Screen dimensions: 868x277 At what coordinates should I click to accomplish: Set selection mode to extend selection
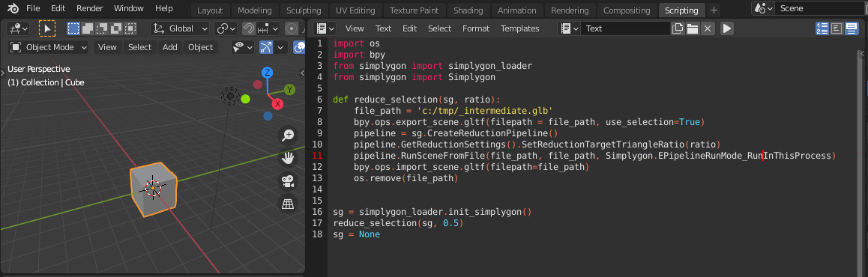(88, 28)
